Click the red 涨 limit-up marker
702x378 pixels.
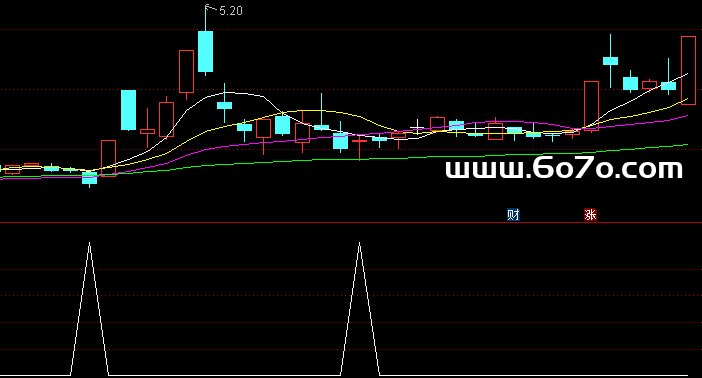[x=591, y=215]
